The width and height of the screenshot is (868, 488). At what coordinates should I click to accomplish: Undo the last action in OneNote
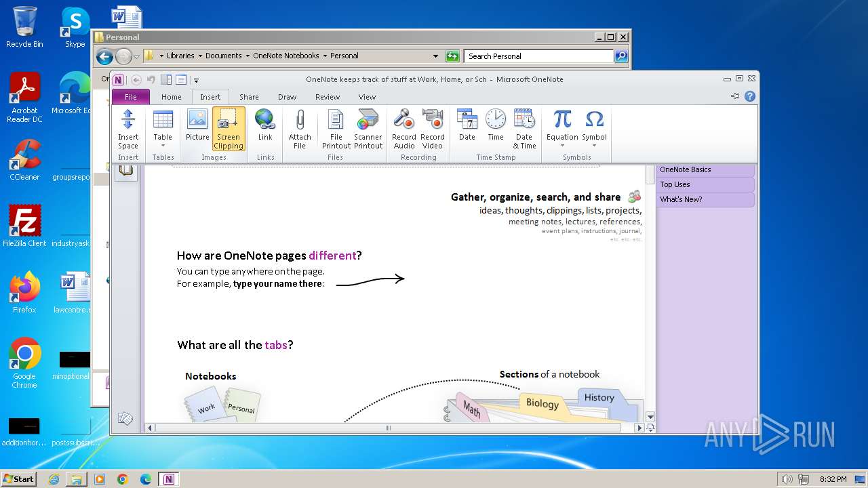151,79
